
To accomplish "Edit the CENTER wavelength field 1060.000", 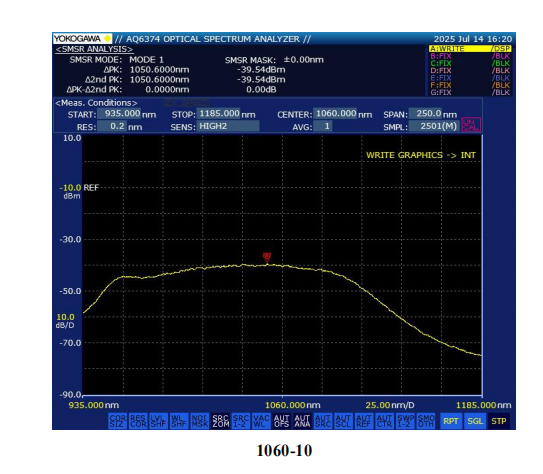I will 335,114.
